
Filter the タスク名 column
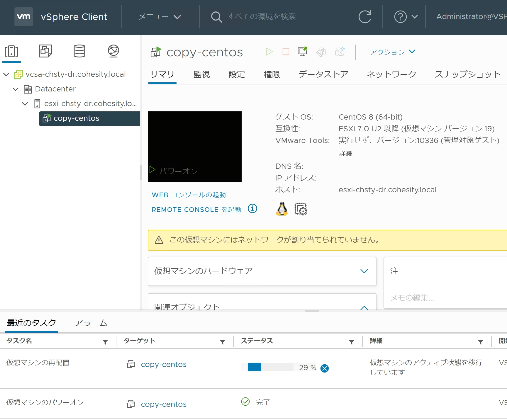point(105,342)
